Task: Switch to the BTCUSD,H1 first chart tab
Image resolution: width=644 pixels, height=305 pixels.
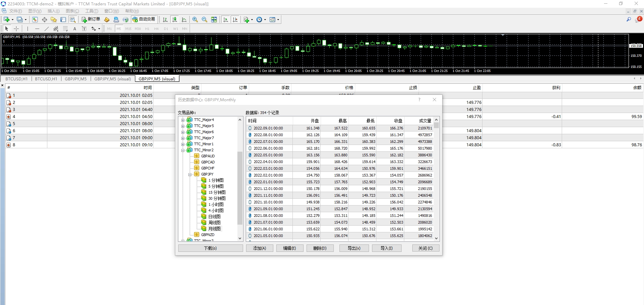Action: [x=16, y=79]
